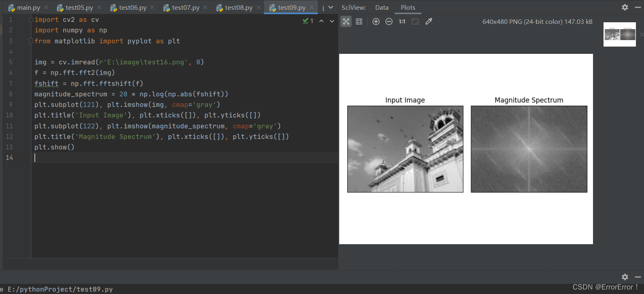Image resolution: width=644 pixels, height=294 pixels.
Task: Click 'matplotlib' in the import line
Action: click(75, 41)
